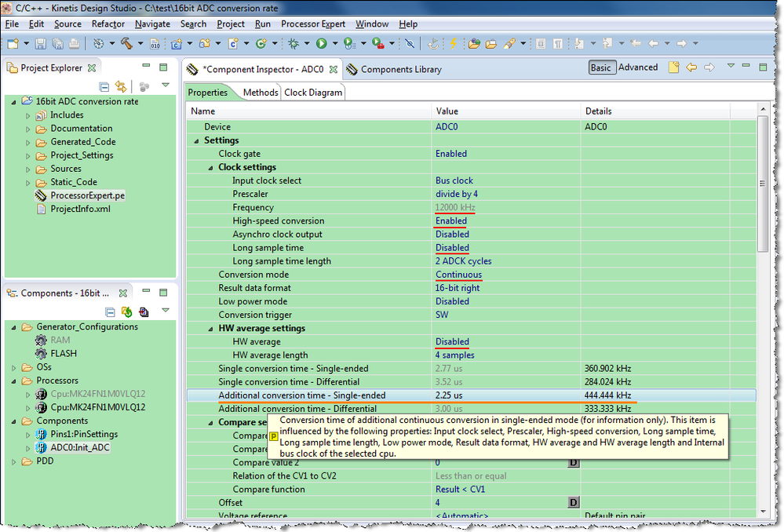Collapse the Clock settings group
The height and width of the screenshot is (532, 784).
(x=210, y=168)
